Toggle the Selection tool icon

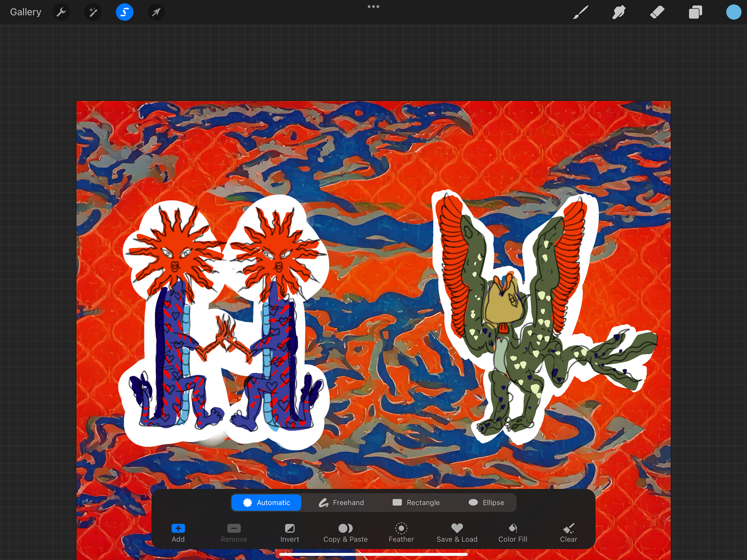(124, 12)
